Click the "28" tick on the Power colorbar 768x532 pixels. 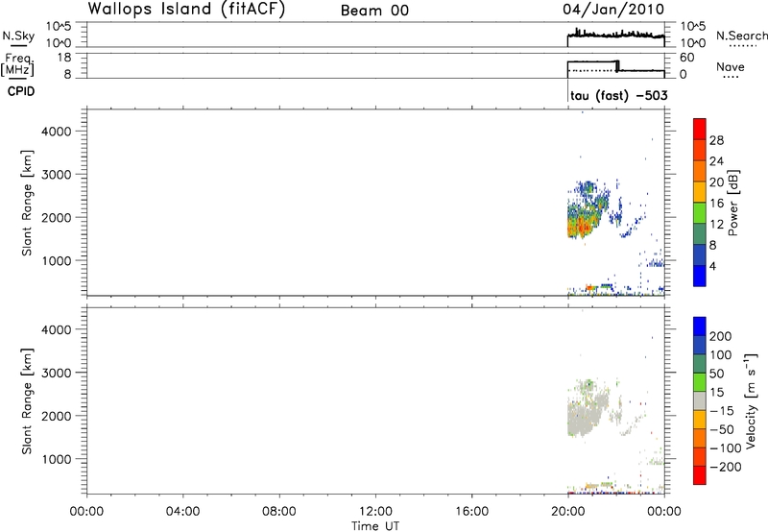(716, 140)
